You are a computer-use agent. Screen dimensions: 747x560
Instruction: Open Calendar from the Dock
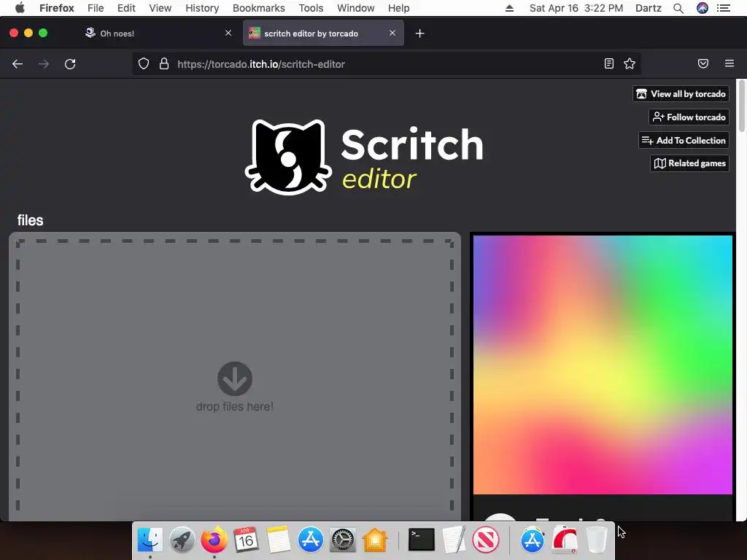tap(246, 540)
